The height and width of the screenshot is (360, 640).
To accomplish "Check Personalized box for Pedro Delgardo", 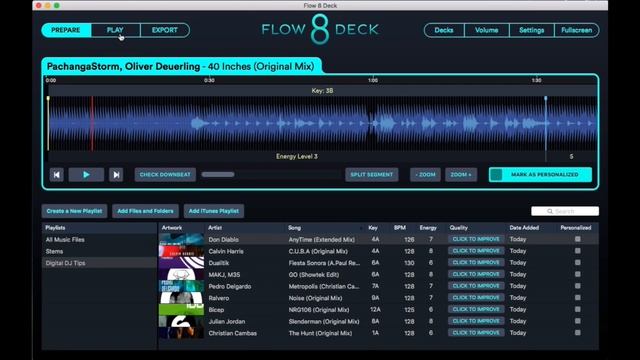I will pyautogui.click(x=578, y=286).
